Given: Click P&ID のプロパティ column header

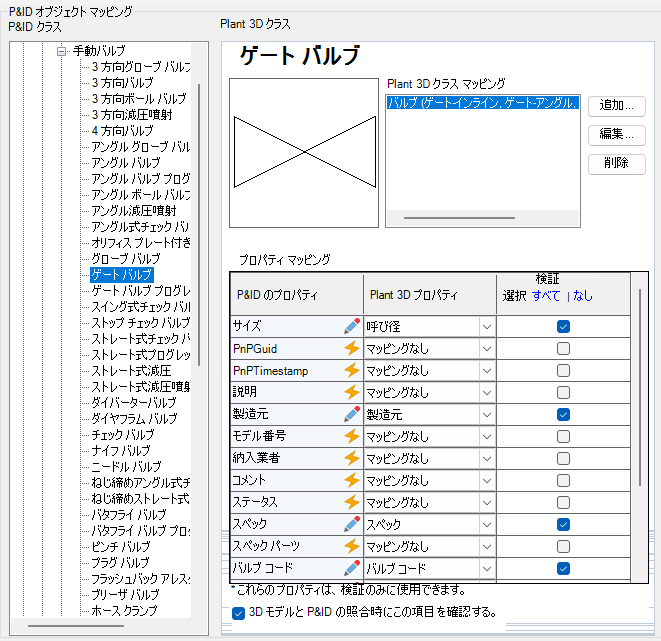Looking at the screenshot, I should click(x=297, y=295).
